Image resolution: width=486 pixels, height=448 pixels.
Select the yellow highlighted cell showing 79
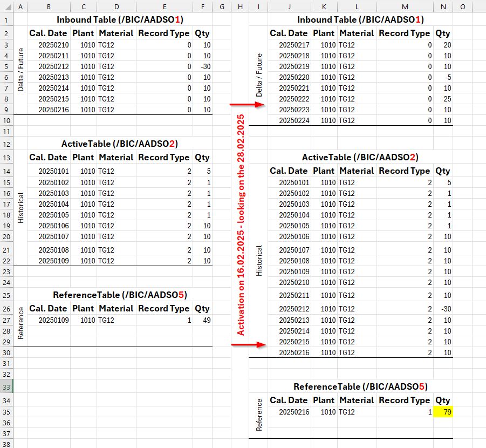[443, 412]
